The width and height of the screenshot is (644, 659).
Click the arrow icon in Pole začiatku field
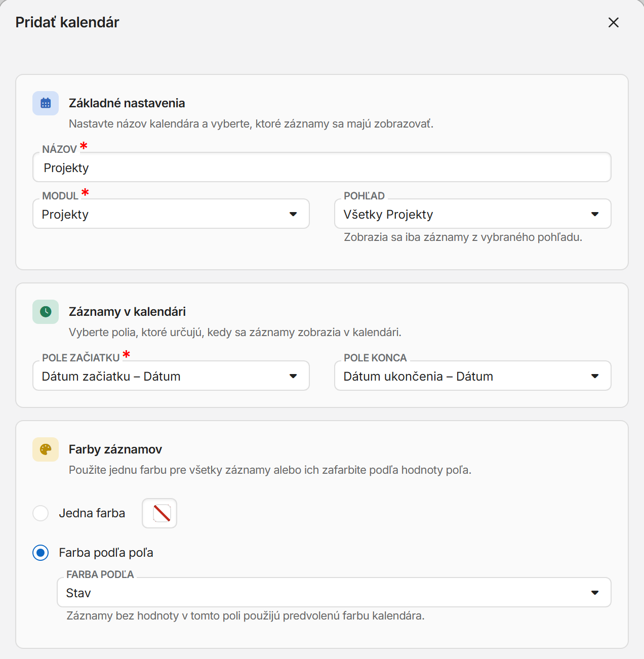pos(293,376)
